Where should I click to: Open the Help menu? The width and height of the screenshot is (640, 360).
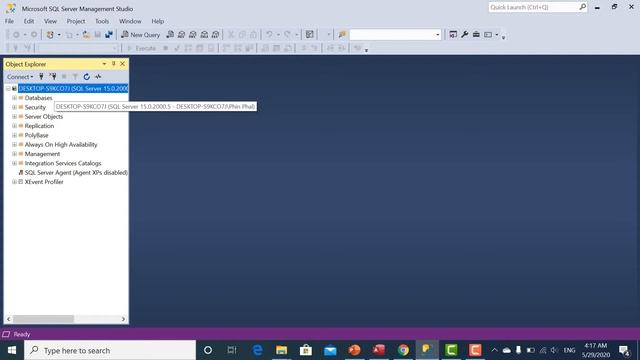158,21
